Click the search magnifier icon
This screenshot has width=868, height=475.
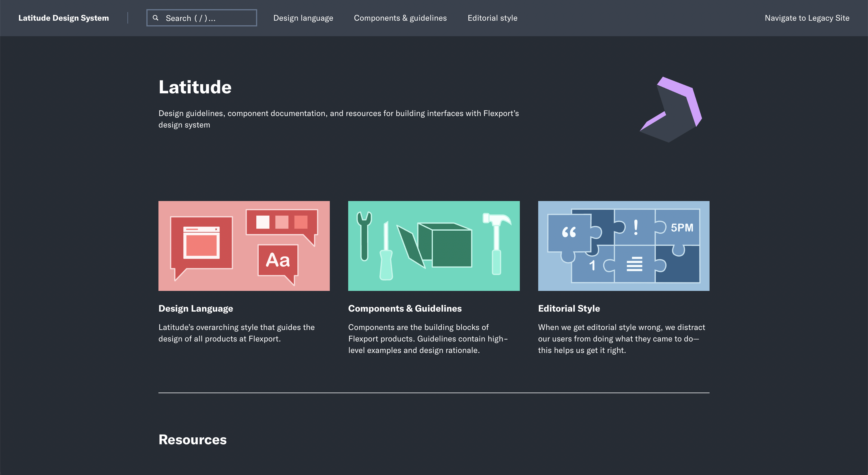155,18
